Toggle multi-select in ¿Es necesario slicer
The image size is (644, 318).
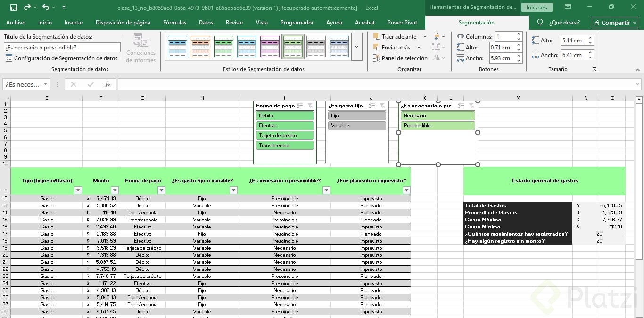click(x=462, y=106)
